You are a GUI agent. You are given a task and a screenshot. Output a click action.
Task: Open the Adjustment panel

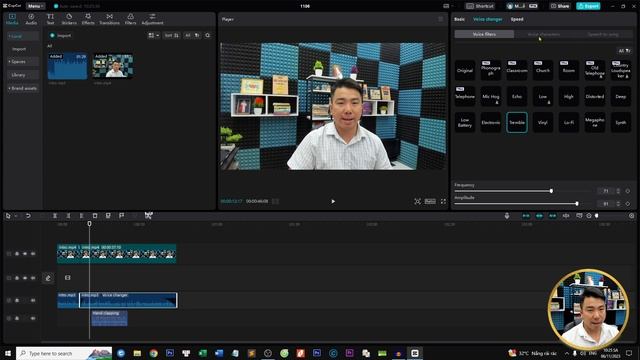152,19
